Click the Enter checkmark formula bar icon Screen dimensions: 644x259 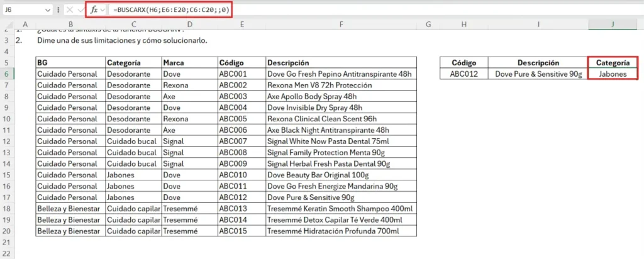click(x=80, y=10)
